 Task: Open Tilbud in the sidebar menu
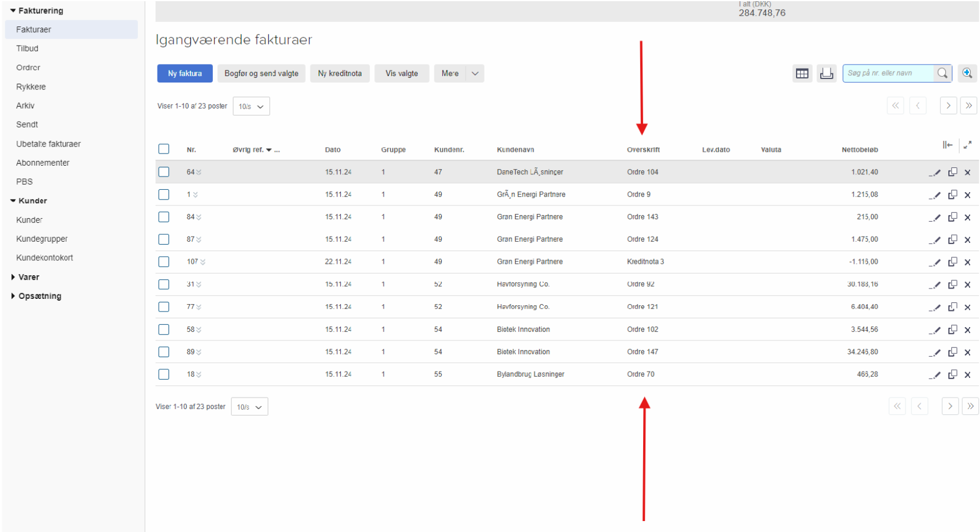[27, 48]
